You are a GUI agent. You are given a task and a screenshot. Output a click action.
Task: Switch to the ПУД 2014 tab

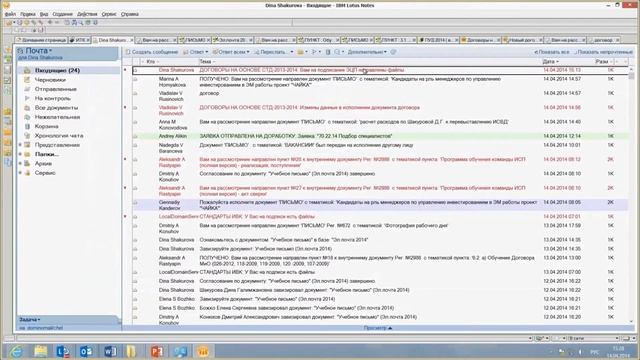(x=438, y=40)
